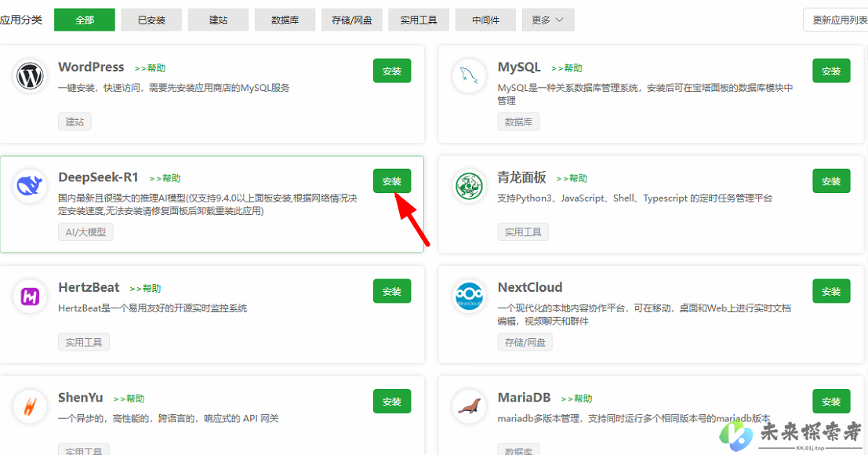Click the ShenYu flame icon
Viewport: 868px width, 455px height.
31,406
